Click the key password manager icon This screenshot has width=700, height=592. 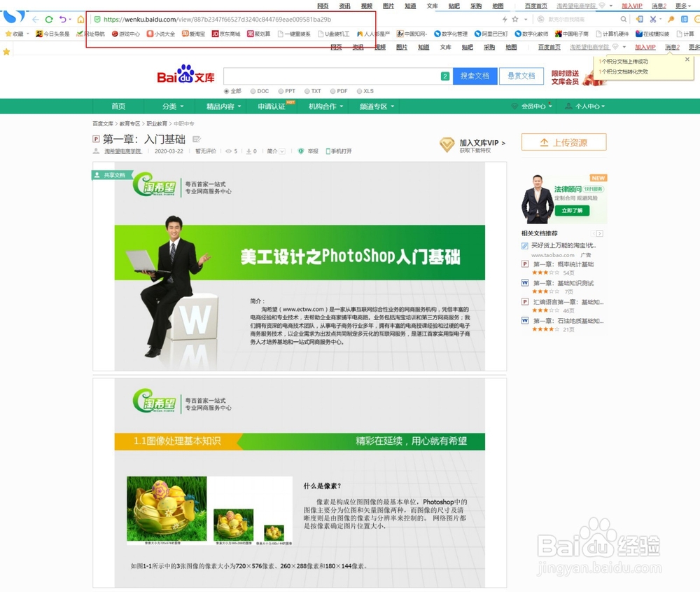coord(671,19)
